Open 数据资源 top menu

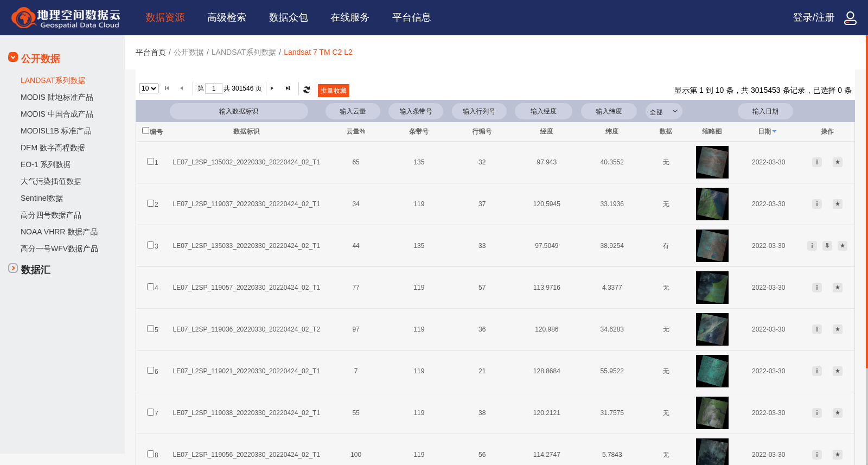click(x=165, y=17)
